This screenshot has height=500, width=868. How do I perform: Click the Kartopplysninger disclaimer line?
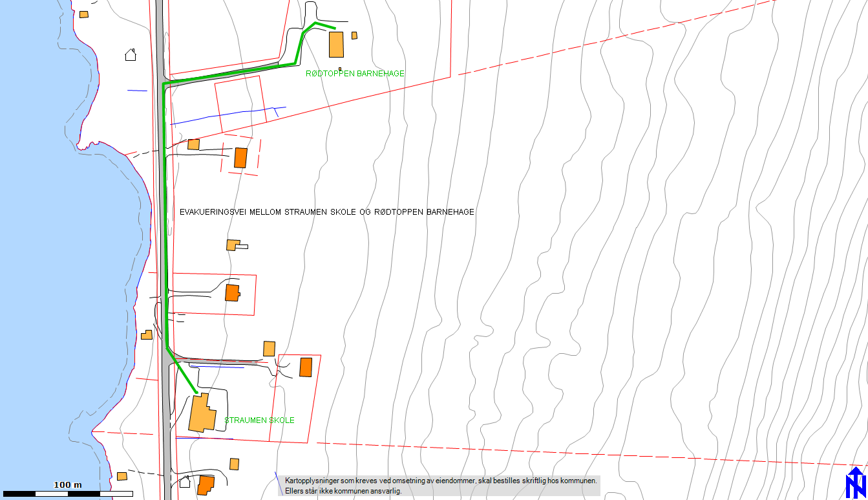click(x=441, y=481)
